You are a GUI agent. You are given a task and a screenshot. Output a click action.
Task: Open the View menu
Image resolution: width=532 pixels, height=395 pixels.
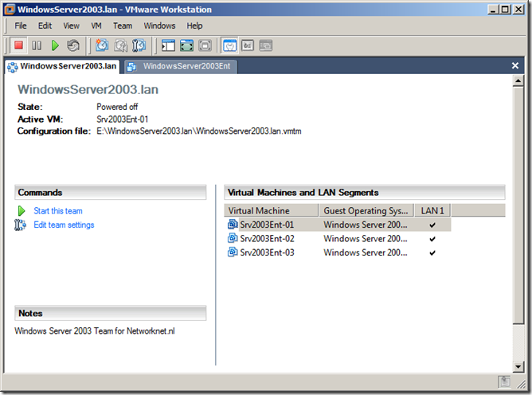tap(71, 25)
